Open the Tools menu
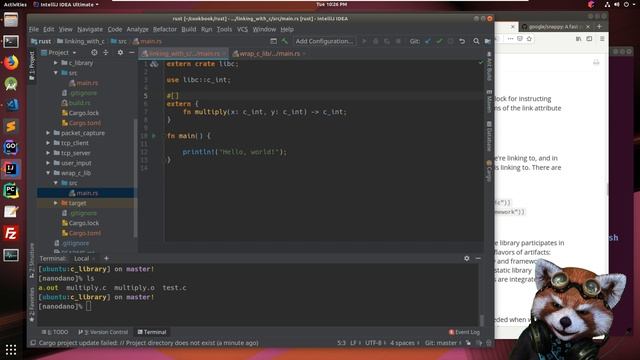Viewport: 640px width, 360px height. (224, 29)
